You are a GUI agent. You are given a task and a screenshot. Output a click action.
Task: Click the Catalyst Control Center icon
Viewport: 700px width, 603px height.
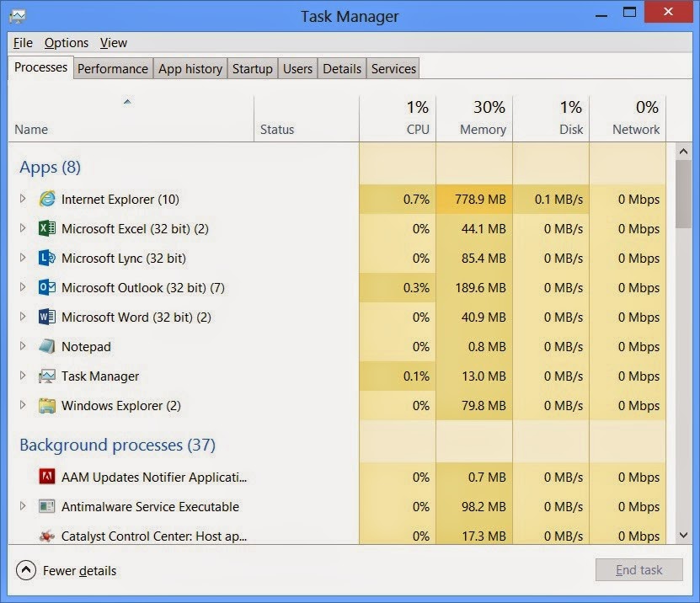[47, 536]
